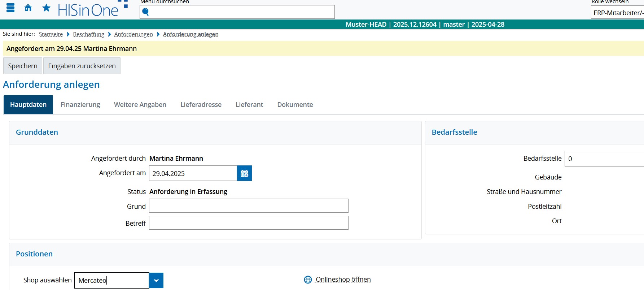The height and width of the screenshot is (290, 644).
Task: Open the calendar date picker icon
Action: [x=244, y=173]
